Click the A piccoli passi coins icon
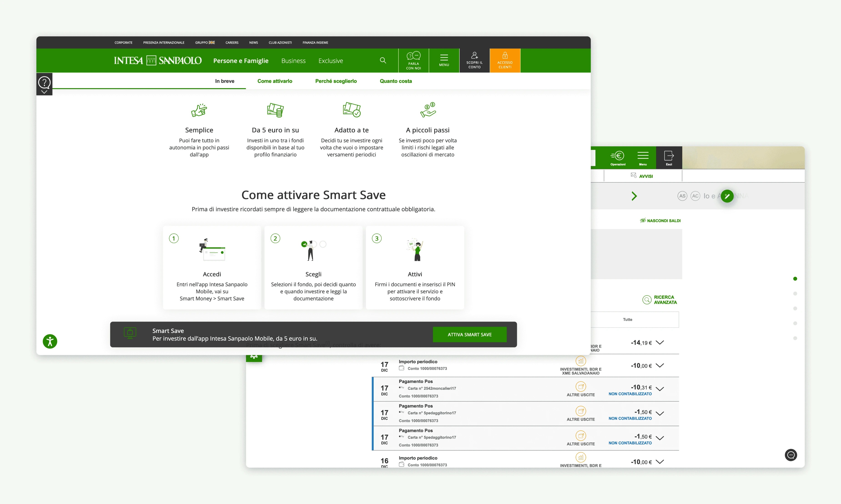Viewport: 841px width, 504px height. pos(428,110)
